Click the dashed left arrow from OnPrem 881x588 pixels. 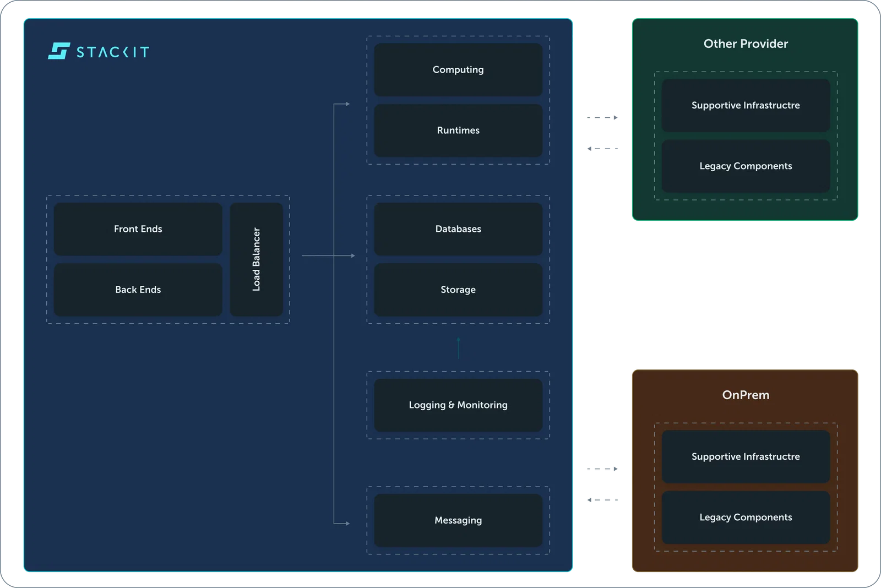pos(602,500)
